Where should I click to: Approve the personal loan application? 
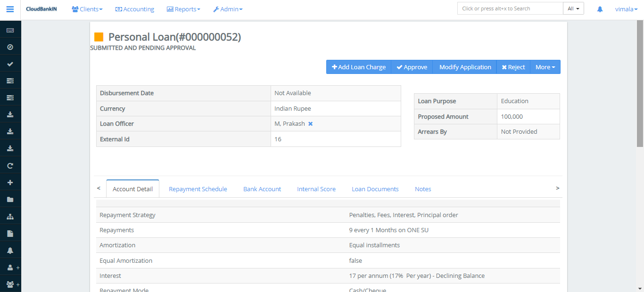pyautogui.click(x=412, y=67)
